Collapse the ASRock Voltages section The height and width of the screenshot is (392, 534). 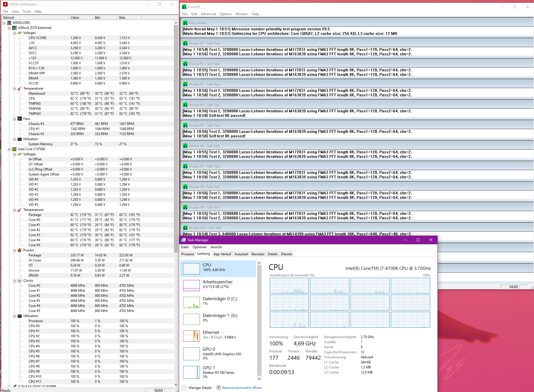15,33
